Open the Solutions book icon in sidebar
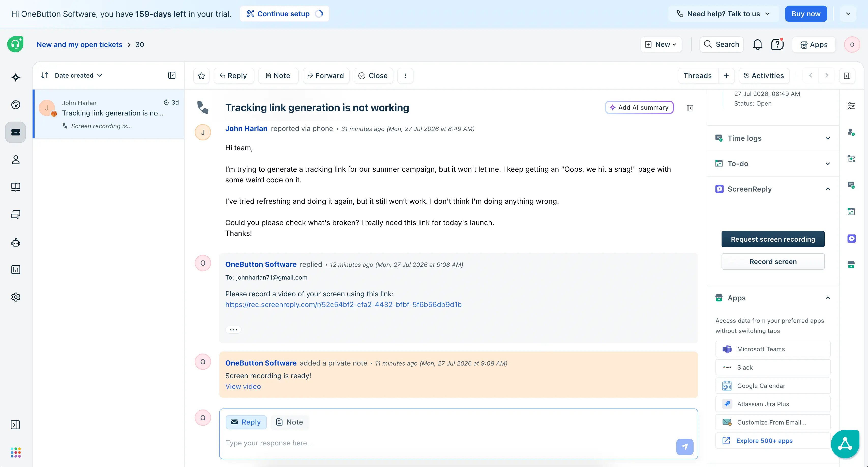868x467 pixels. tap(16, 187)
